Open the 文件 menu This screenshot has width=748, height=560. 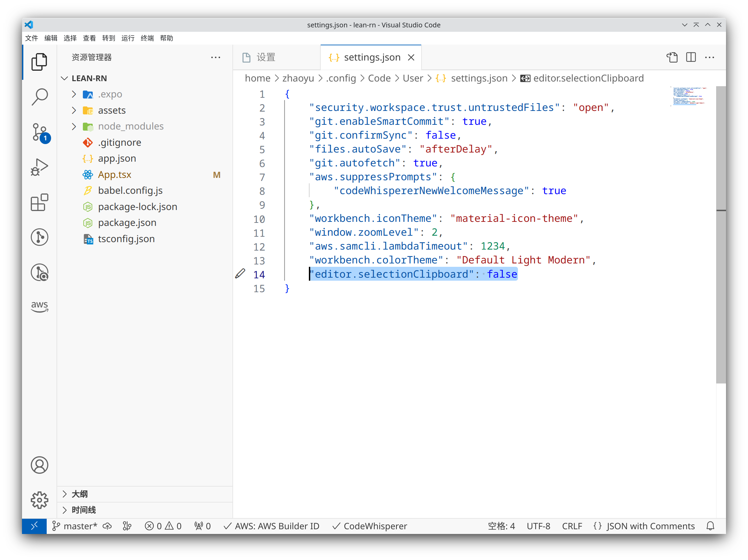point(31,38)
